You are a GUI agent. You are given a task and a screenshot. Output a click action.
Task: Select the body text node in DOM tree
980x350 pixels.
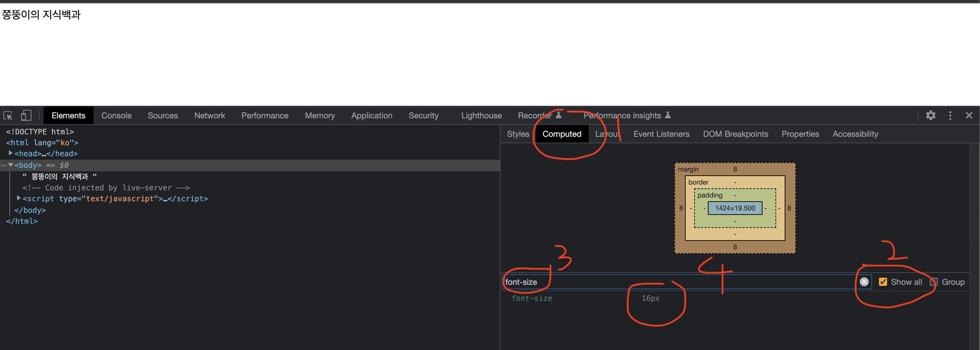[59, 176]
